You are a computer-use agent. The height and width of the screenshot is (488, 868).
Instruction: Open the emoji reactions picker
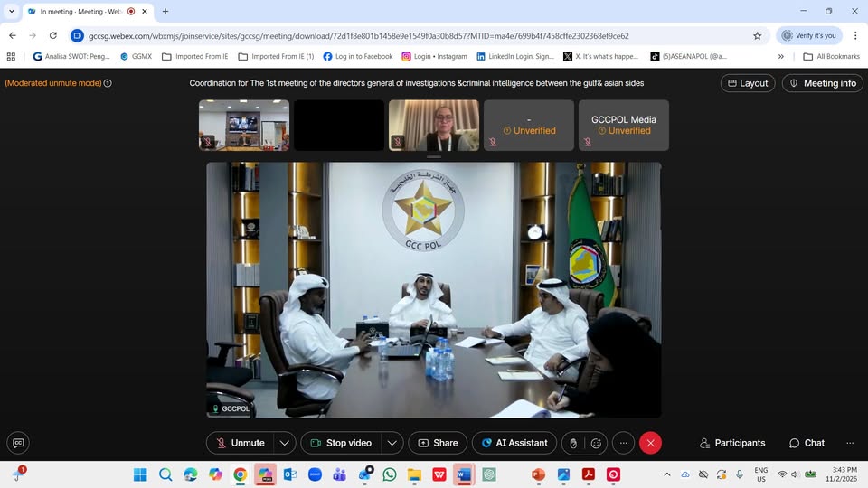(x=596, y=443)
